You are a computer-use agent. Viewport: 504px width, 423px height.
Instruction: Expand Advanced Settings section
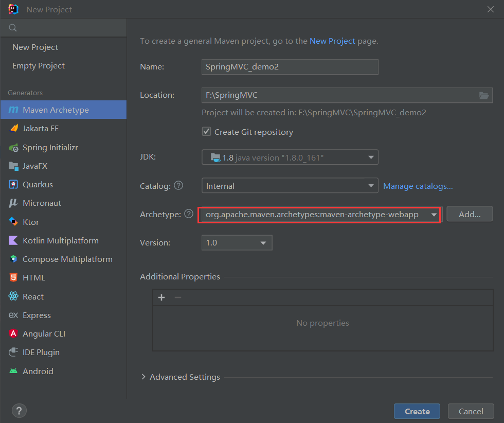(x=143, y=377)
